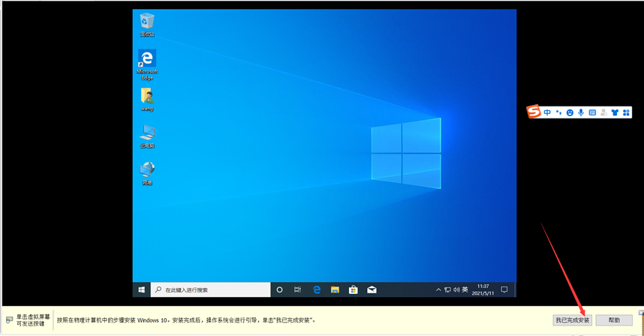The width and height of the screenshot is (644, 336).
Task: Open Sogou soft keyboard
Action: (x=592, y=112)
